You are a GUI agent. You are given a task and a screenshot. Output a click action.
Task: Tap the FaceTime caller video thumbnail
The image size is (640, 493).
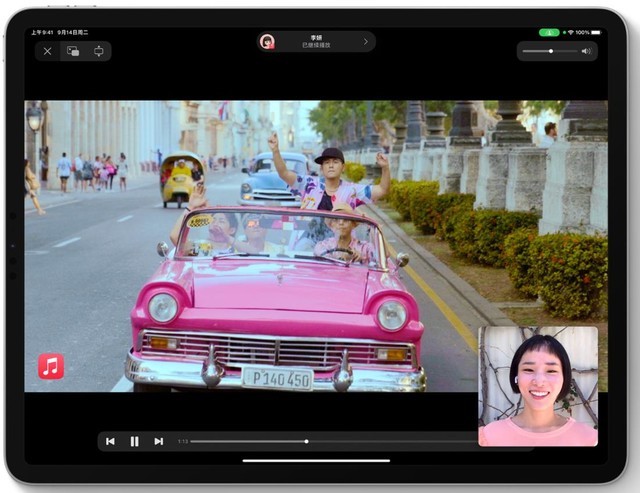coord(538,386)
